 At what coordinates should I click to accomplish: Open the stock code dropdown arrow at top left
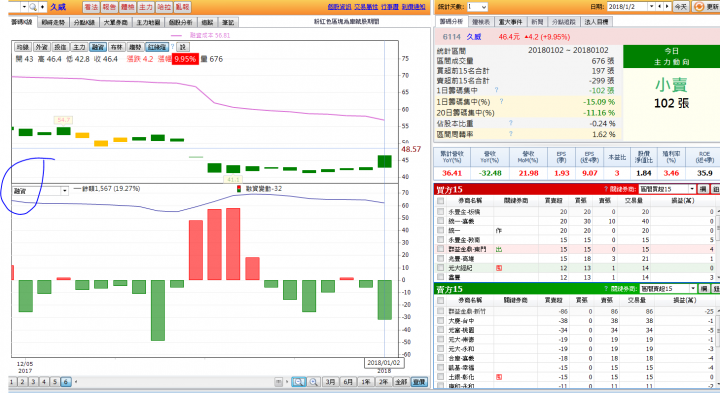click(24, 7)
